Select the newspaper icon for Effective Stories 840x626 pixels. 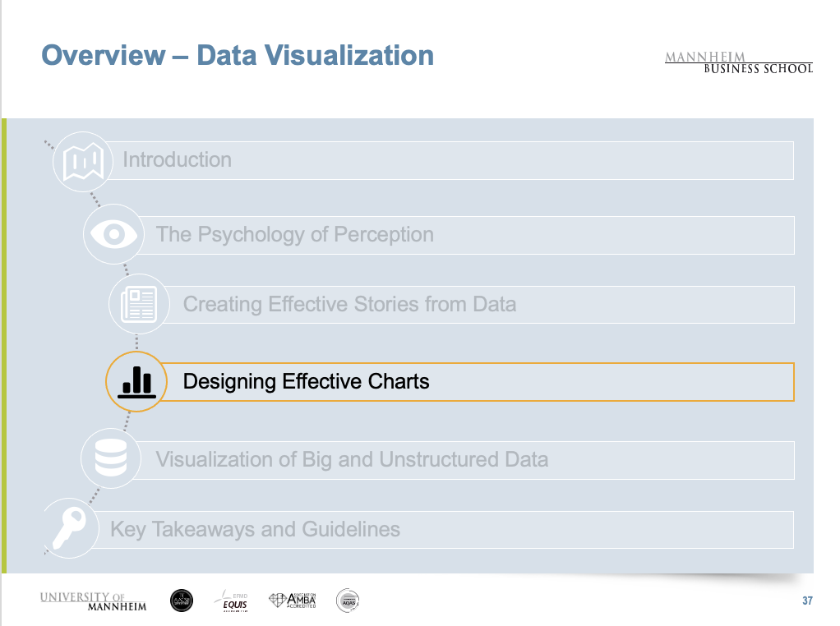[x=138, y=304]
